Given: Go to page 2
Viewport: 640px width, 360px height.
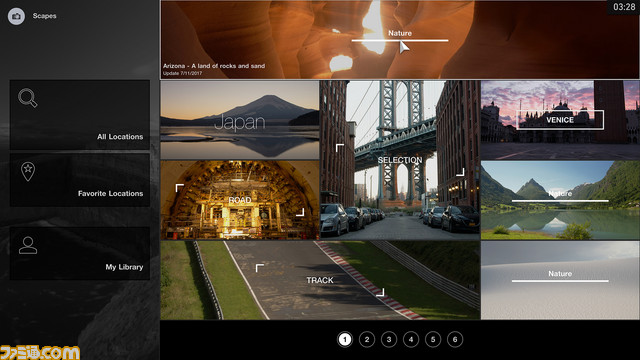Looking at the screenshot, I should 367,339.
